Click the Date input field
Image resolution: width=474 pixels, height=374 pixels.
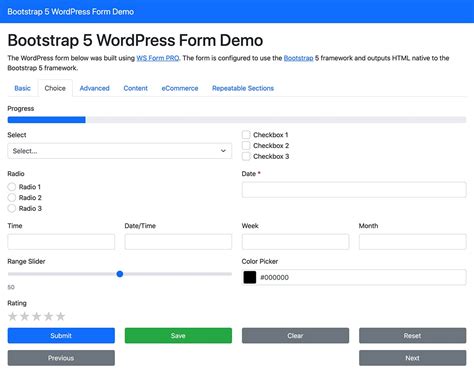pos(354,190)
